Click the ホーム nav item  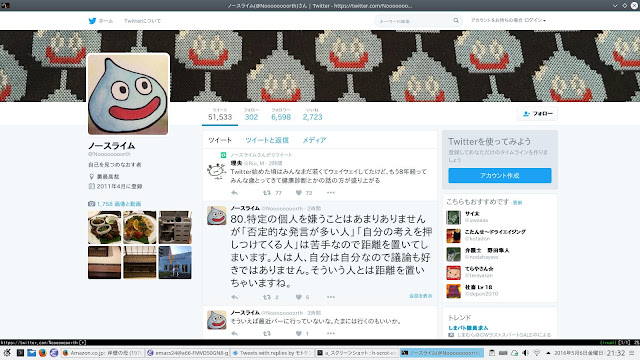tap(106, 21)
